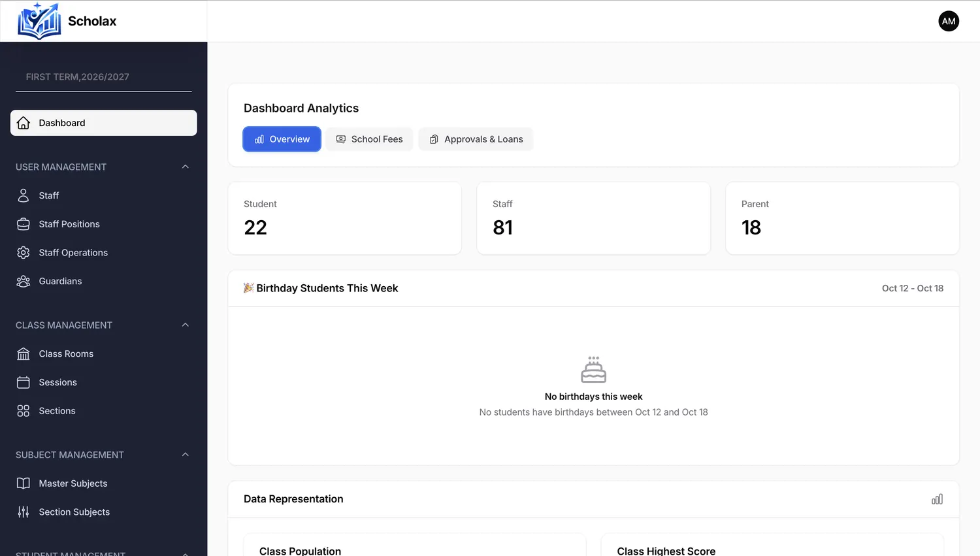Click the Staff Positions briefcase icon
Viewport: 980px width, 556px height.
pyautogui.click(x=24, y=224)
